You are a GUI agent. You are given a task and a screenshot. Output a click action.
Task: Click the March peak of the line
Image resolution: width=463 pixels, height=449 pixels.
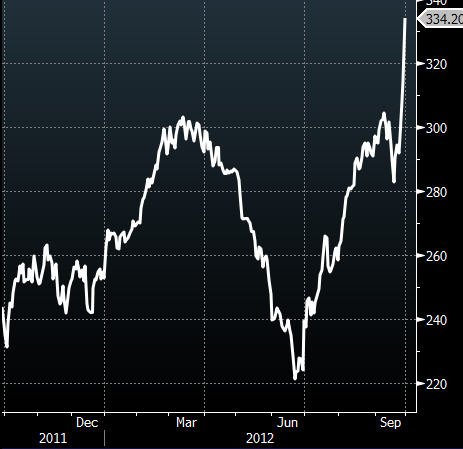pyautogui.click(x=183, y=117)
